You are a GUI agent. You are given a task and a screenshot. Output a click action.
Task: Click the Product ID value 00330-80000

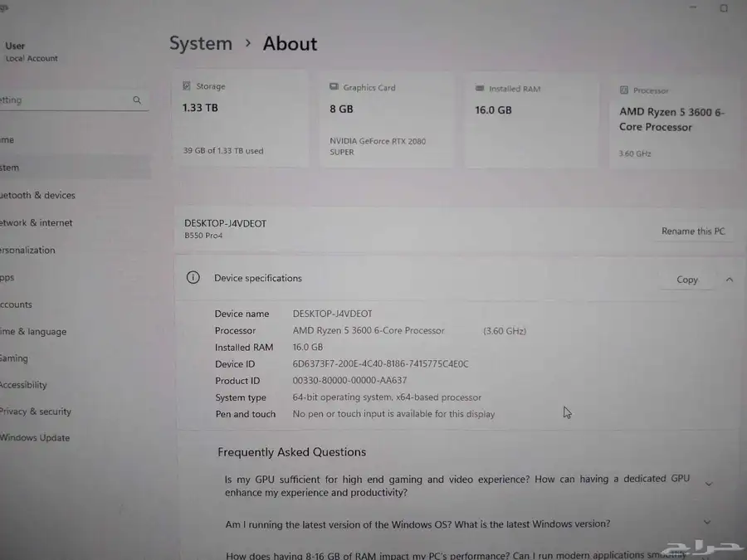(349, 380)
